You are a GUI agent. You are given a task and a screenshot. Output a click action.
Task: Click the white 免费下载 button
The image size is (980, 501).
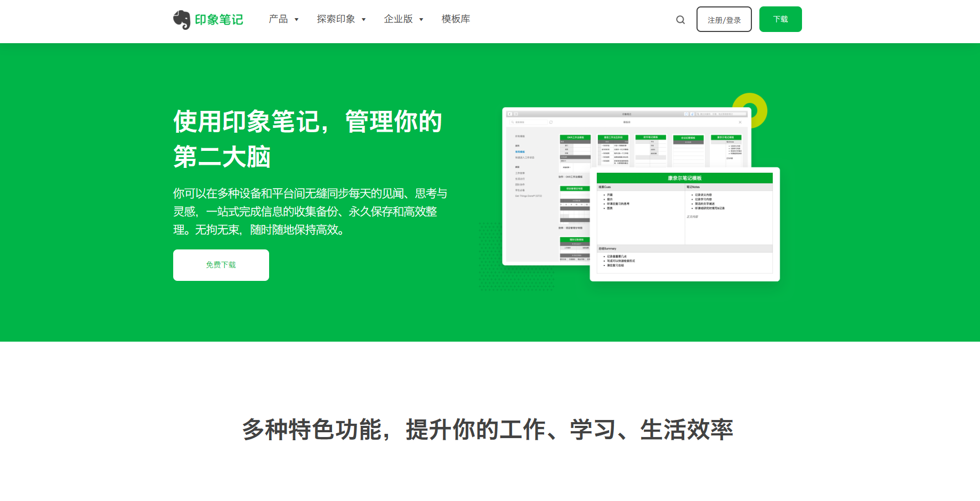tap(221, 265)
